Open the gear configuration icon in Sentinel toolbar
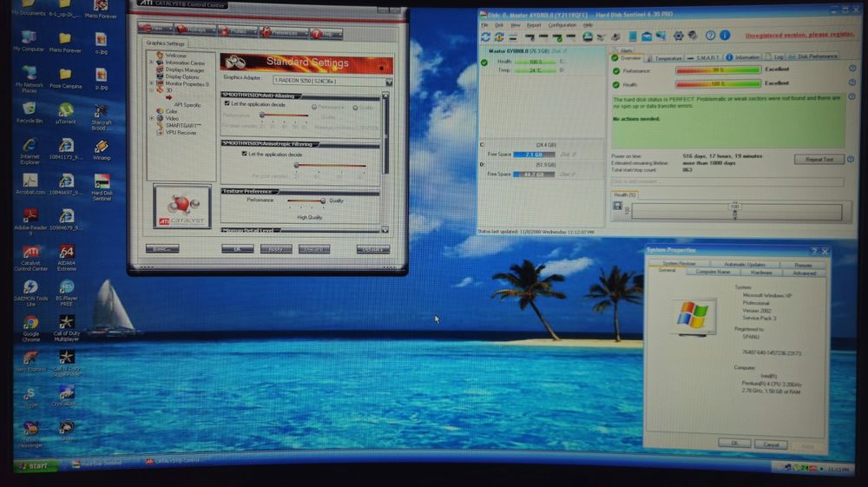 tap(678, 36)
